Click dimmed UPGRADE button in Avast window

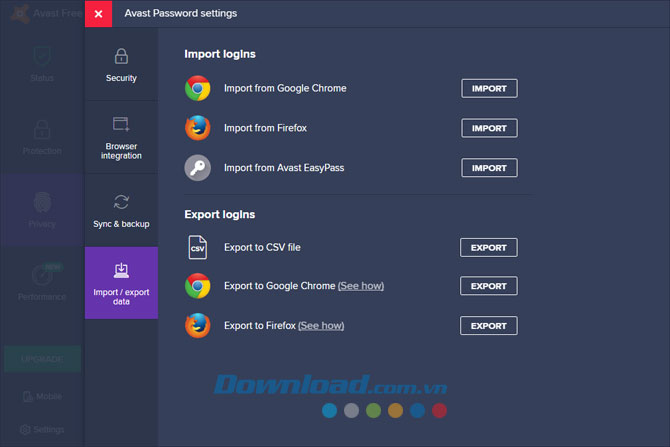[x=42, y=359]
